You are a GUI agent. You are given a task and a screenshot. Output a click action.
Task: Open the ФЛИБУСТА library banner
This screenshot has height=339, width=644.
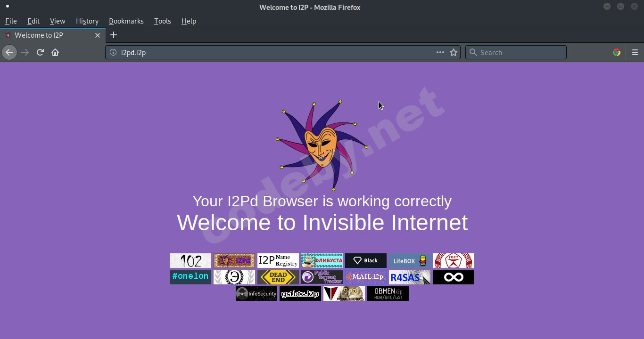322,261
